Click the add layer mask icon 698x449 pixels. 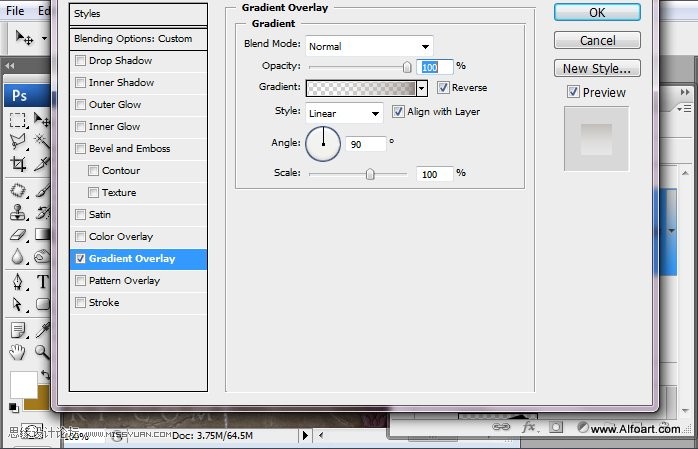pos(556,428)
